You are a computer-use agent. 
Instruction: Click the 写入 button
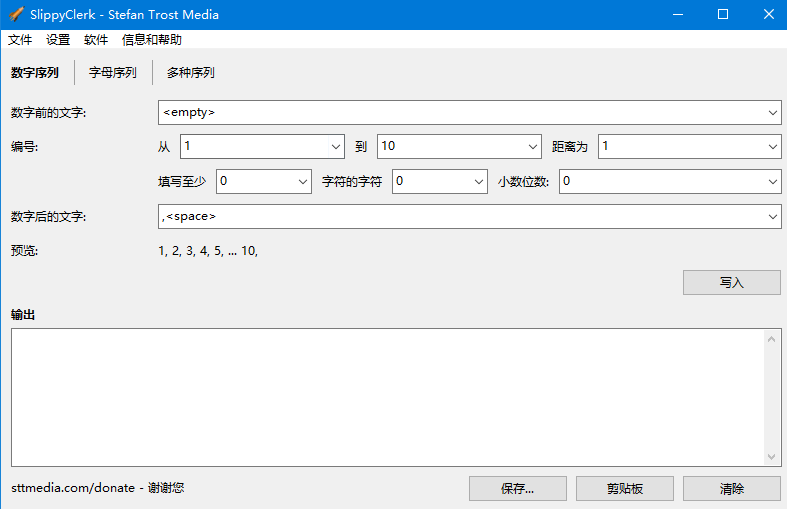(732, 283)
